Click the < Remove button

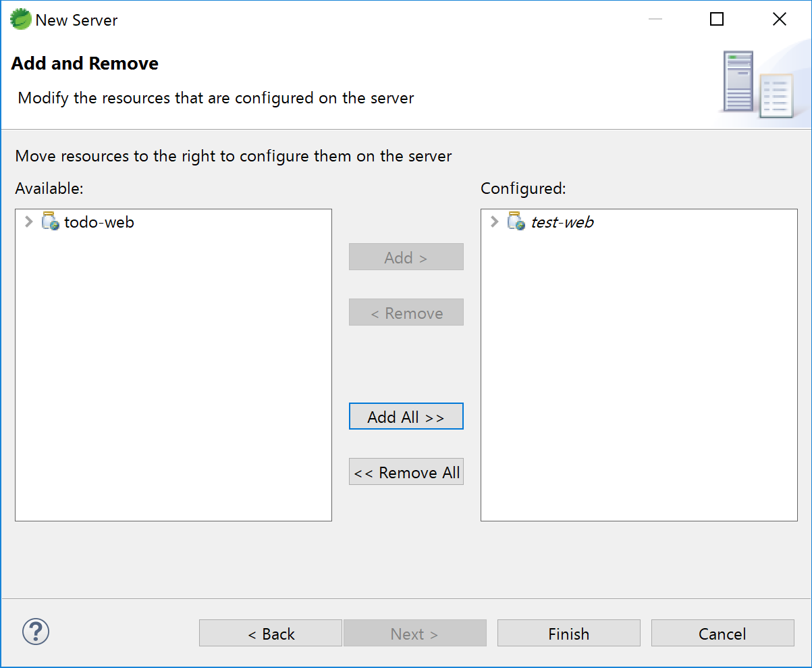[406, 313]
